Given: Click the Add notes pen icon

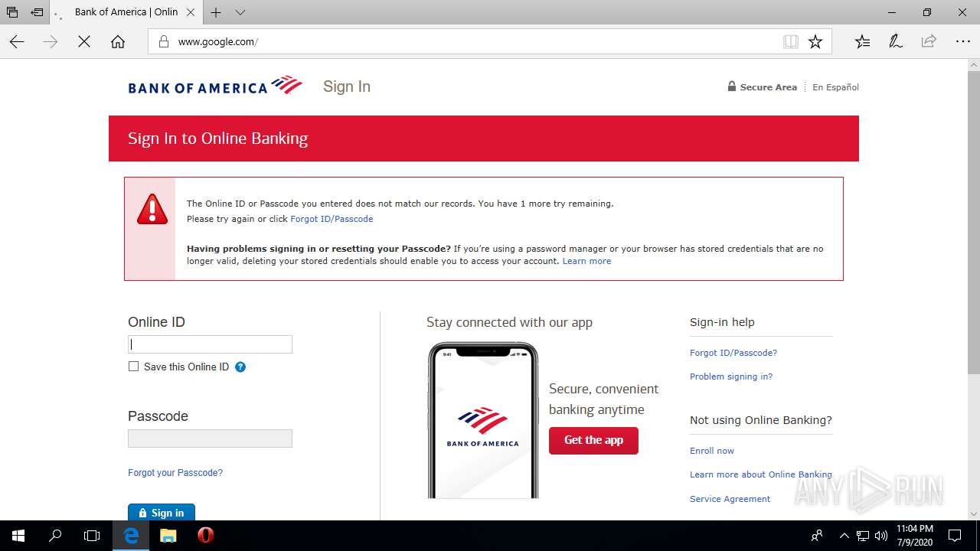Looking at the screenshot, I should point(895,42).
